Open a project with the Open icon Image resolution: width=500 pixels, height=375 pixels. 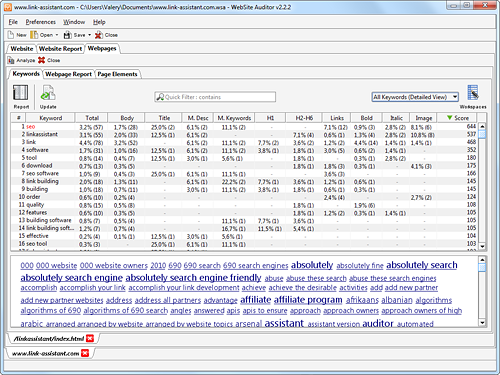34,35
